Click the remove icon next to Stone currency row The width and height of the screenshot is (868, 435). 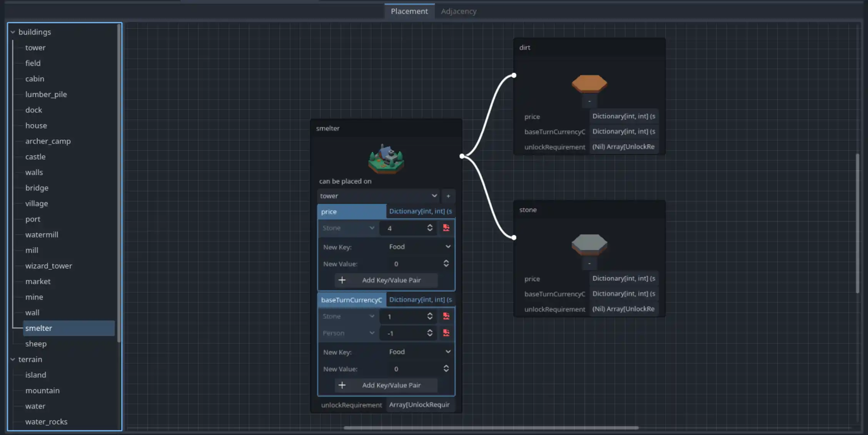[x=446, y=316]
